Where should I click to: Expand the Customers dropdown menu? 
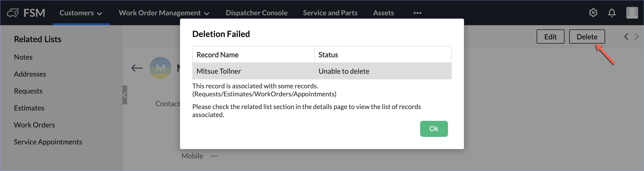pyautogui.click(x=81, y=13)
